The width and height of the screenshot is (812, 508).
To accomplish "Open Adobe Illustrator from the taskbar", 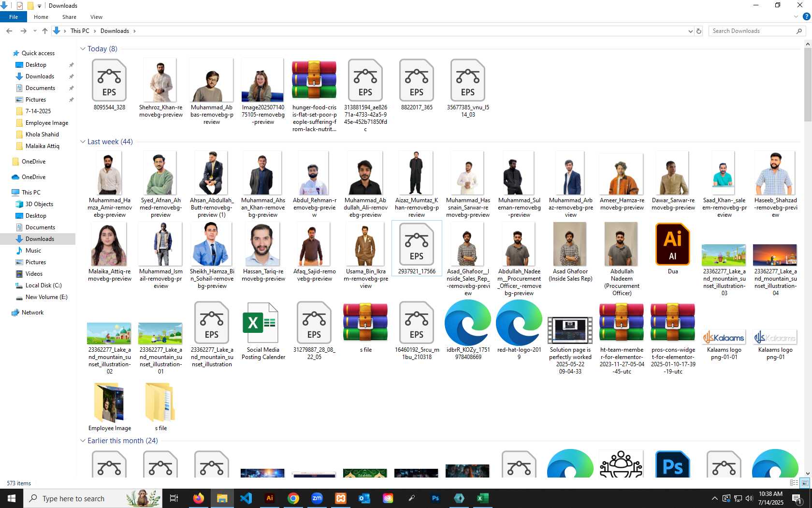I will coord(270,498).
